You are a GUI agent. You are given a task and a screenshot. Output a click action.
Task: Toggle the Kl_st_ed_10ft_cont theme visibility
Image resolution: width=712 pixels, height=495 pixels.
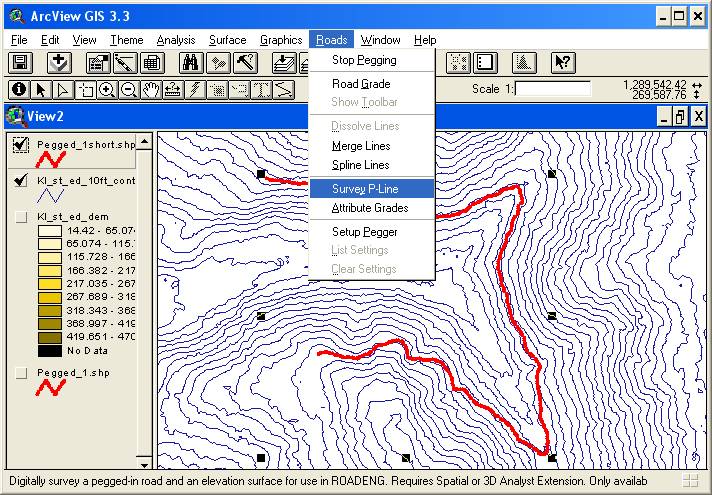point(21,180)
